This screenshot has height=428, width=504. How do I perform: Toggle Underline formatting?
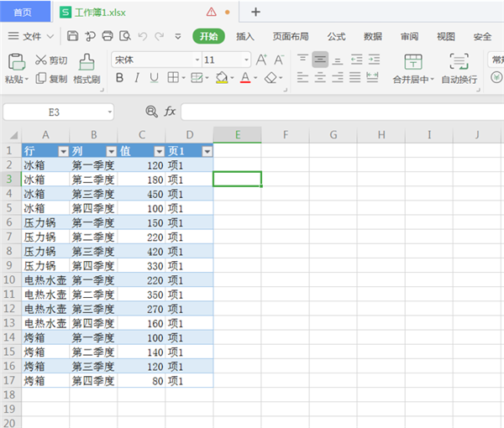154,78
